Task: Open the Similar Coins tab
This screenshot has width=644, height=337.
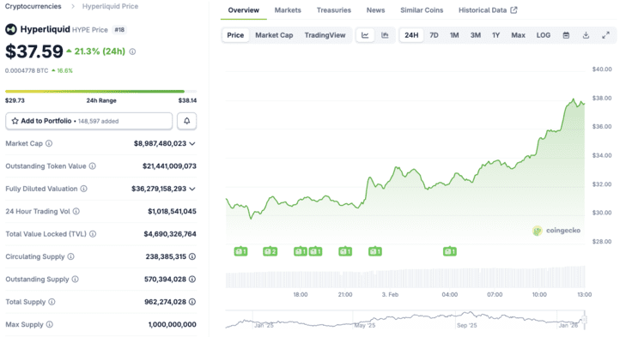Action: click(x=422, y=10)
